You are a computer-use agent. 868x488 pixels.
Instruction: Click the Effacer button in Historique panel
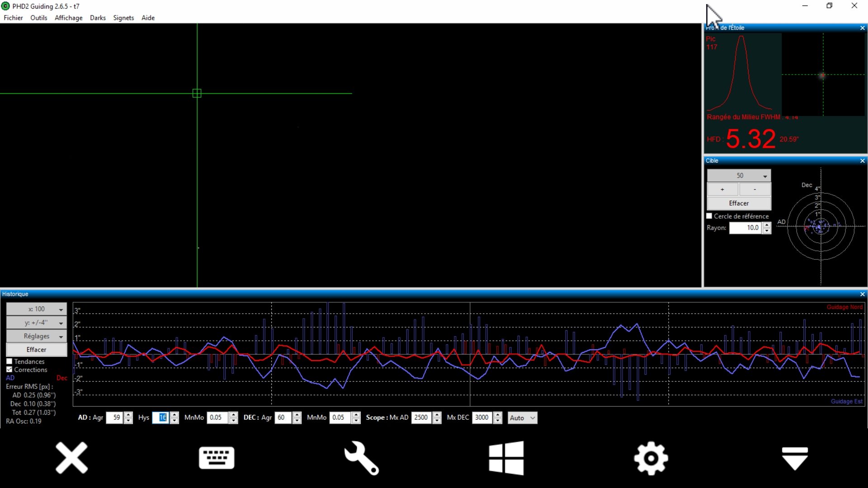(x=37, y=350)
